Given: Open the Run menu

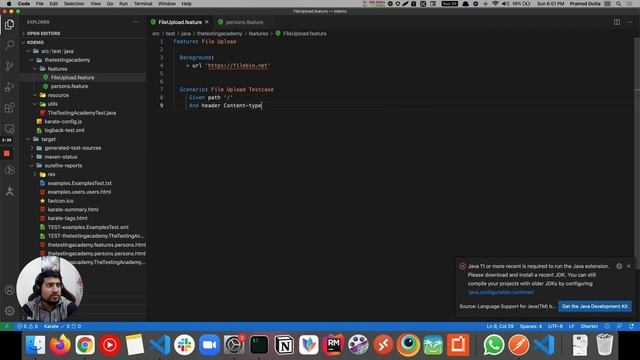Looking at the screenshot, I should (123, 4).
